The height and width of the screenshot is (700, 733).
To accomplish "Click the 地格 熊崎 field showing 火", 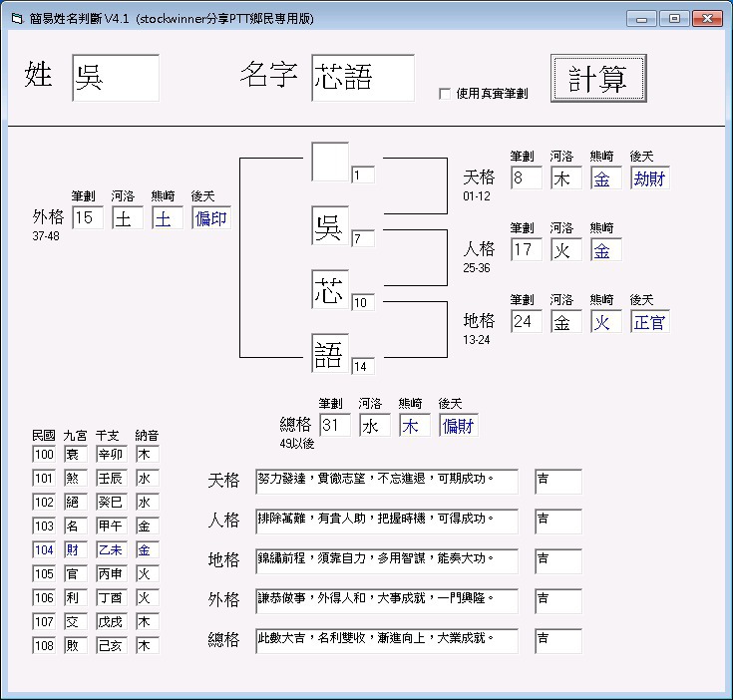I will (606, 321).
